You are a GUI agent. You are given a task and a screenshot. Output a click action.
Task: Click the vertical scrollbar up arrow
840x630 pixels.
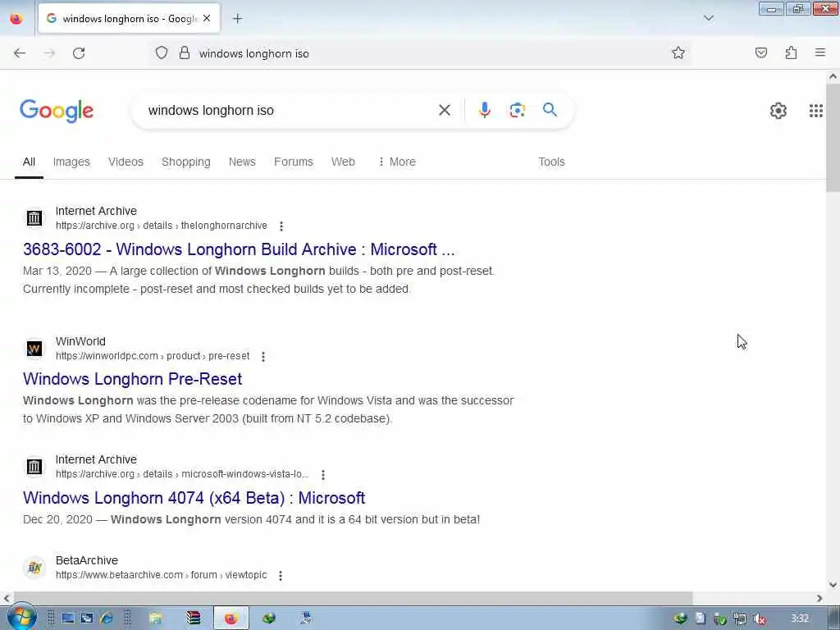833,76
